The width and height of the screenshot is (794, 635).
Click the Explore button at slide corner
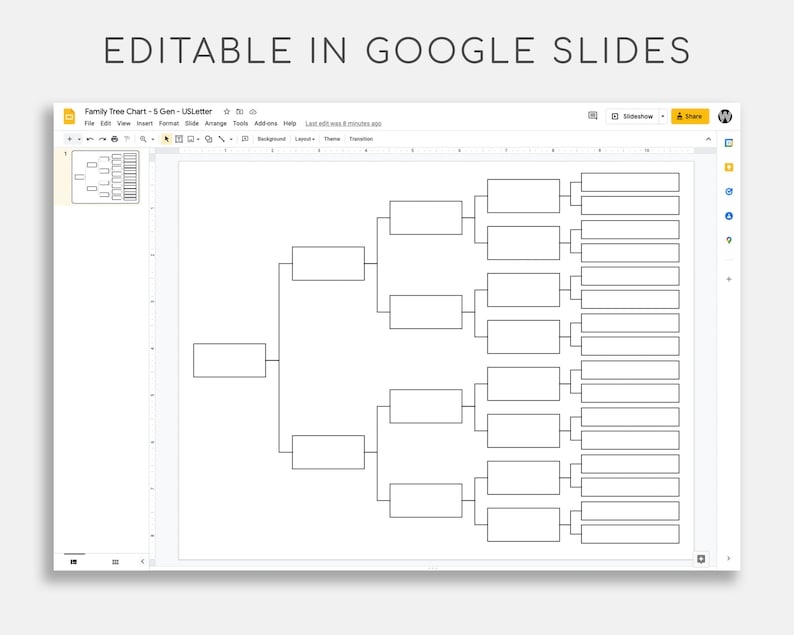tap(701, 559)
